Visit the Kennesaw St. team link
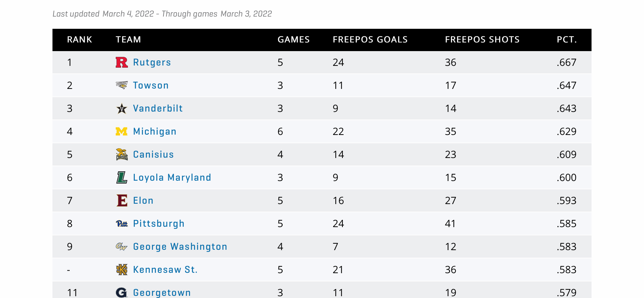The image size is (644, 298). click(165, 270)
